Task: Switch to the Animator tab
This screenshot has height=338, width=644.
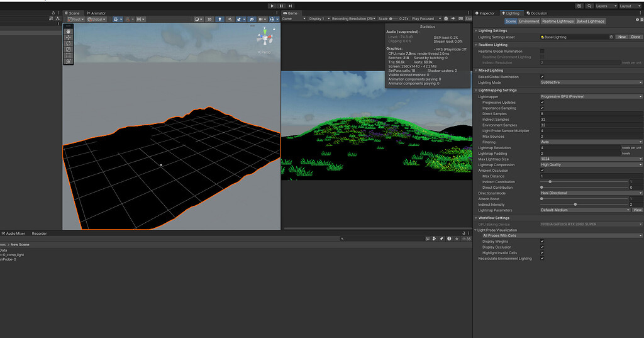Action: point(97,13)
